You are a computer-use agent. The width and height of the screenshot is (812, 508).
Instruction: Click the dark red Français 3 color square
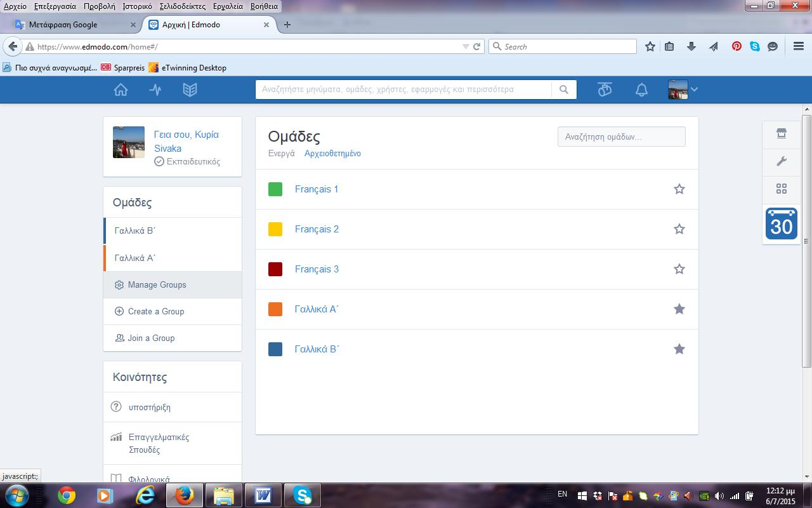(275, 269)
